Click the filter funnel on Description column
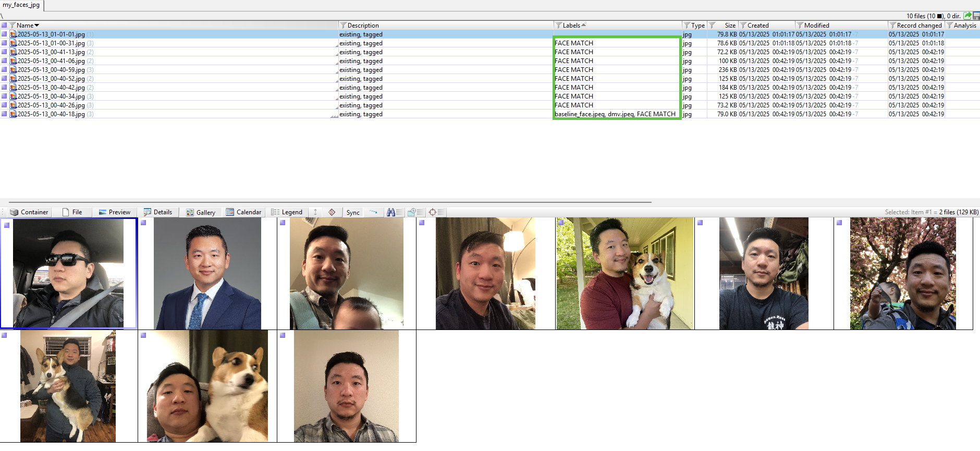The width and height of the screenshot is (980, 451). 343,26
